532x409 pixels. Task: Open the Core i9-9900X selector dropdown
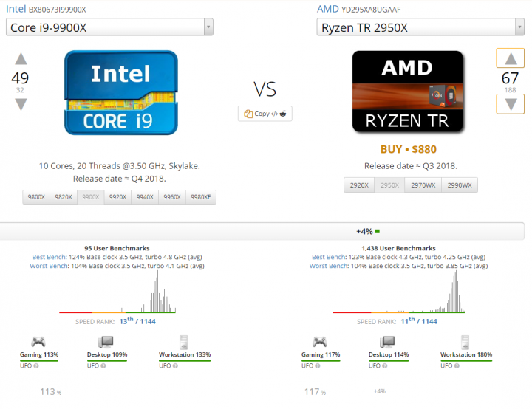point(109,27)
